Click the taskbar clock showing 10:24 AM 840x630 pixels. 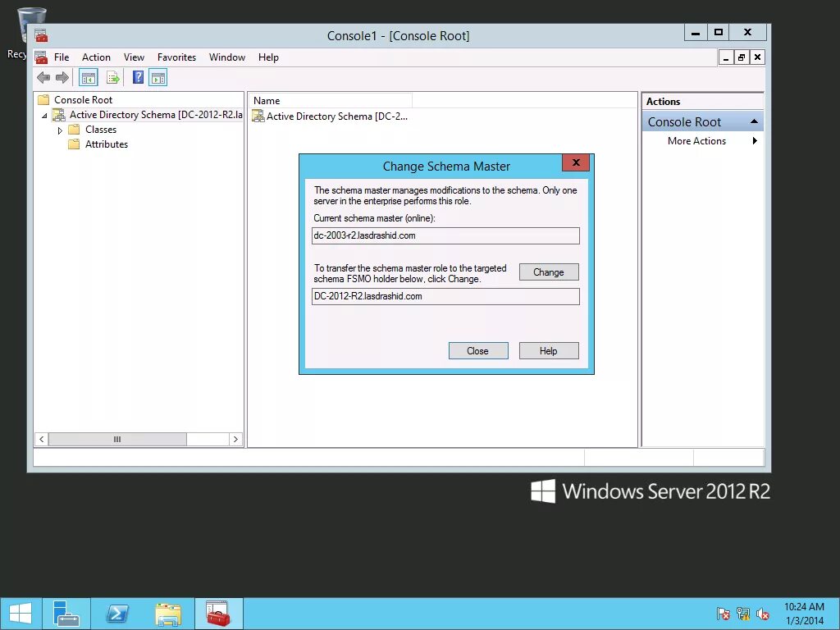[804, 607]
